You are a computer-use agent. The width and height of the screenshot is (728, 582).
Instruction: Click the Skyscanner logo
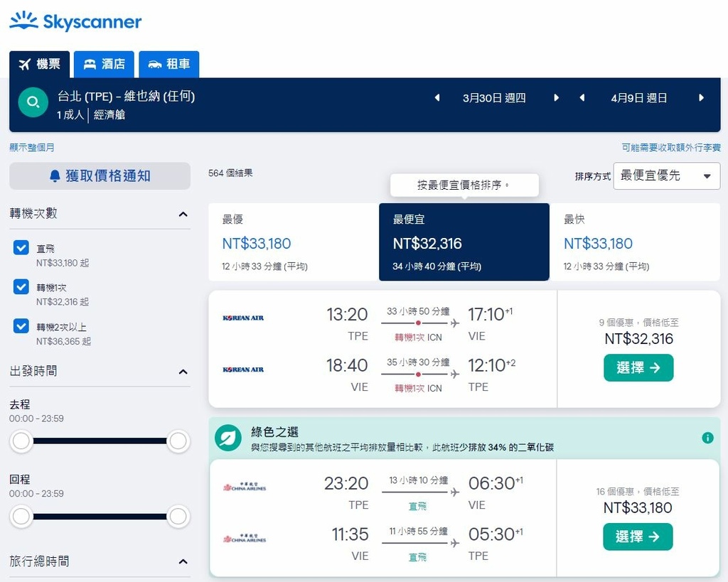(75, 21)
